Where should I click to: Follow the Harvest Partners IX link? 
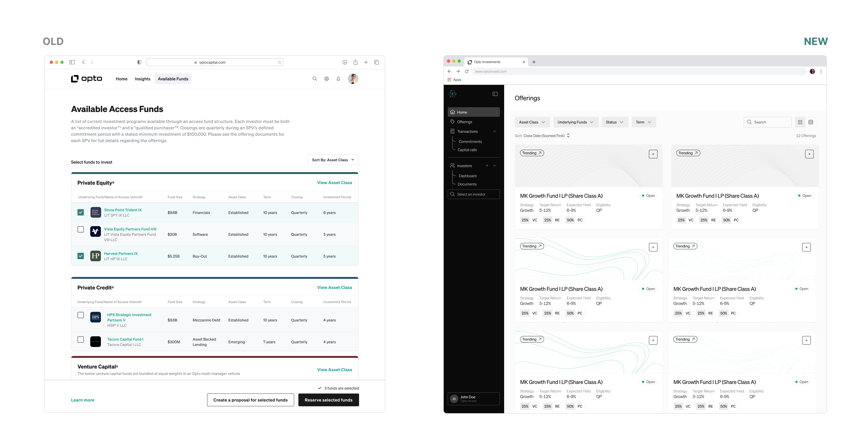click(121, 253)
